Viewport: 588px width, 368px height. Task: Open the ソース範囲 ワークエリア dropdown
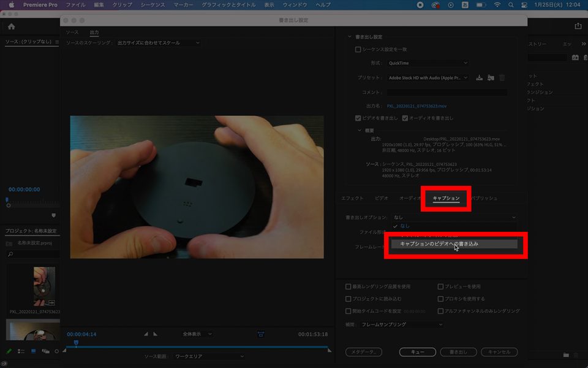208,356
